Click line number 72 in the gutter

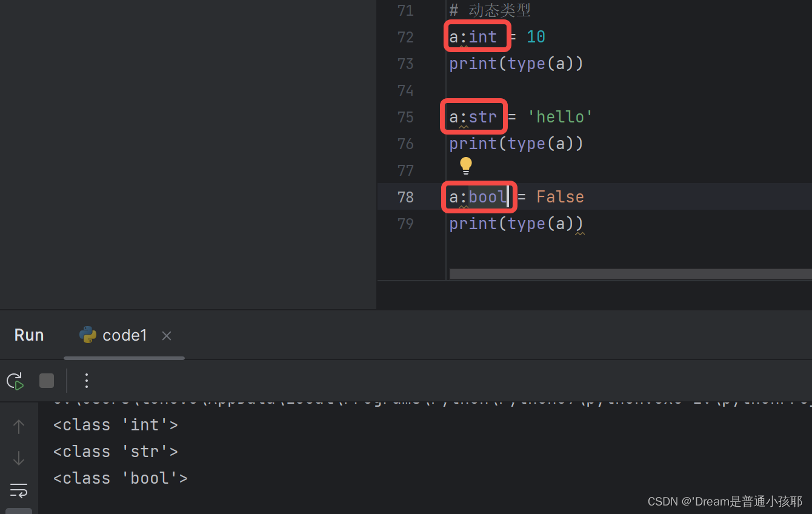[405, 37]
